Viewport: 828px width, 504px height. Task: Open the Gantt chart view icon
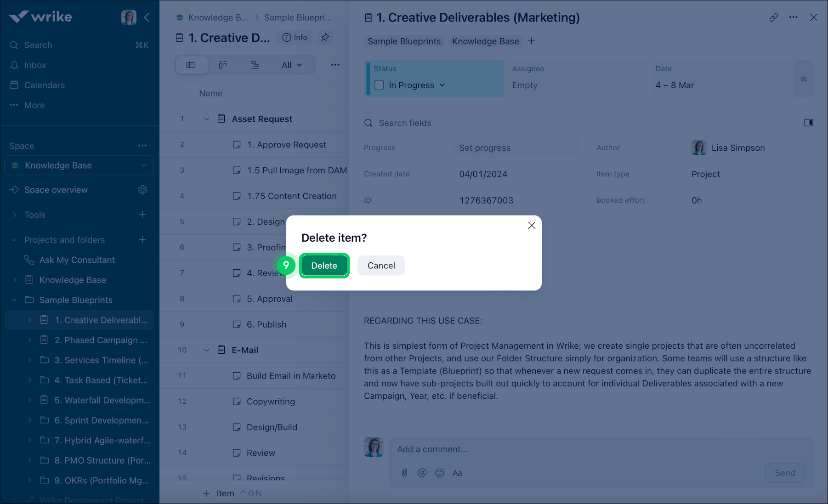click(x=255, y=65)
